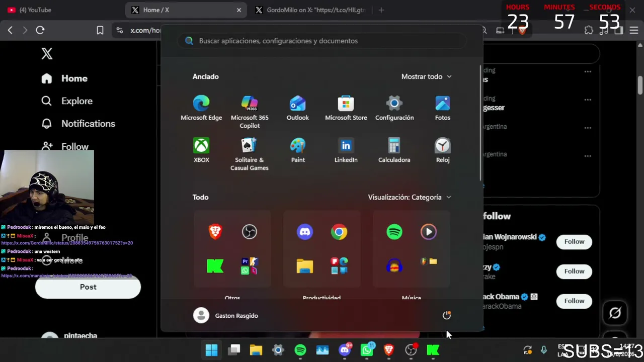Viewport: 644px width, 362px height.
Task: Close the Home / X tab
Action: click(239, 10)
